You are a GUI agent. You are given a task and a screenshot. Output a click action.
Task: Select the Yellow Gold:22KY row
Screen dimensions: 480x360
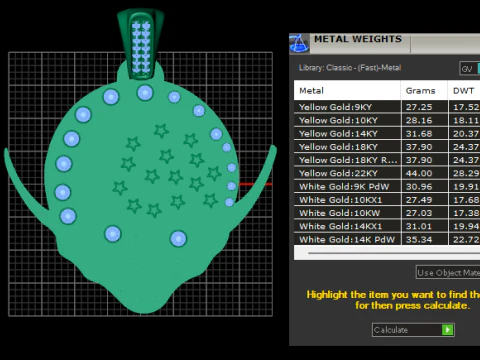(387, 173)
